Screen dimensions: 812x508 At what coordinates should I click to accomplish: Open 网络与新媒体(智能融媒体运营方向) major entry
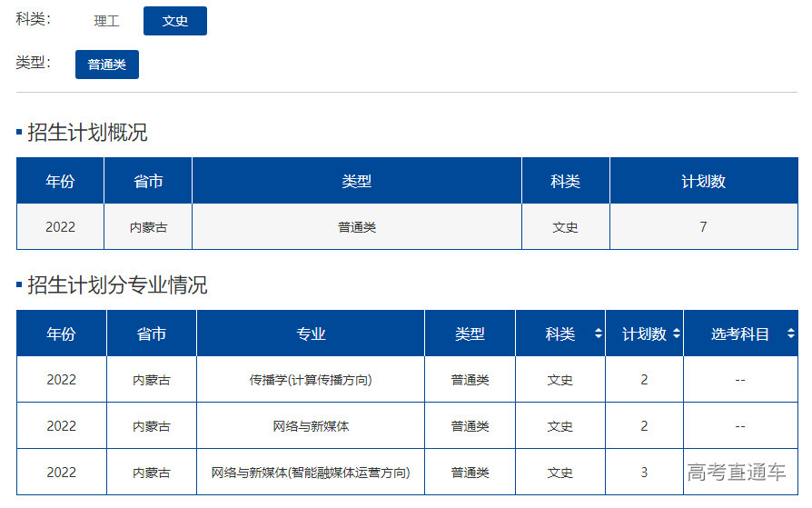click(311, 473)
